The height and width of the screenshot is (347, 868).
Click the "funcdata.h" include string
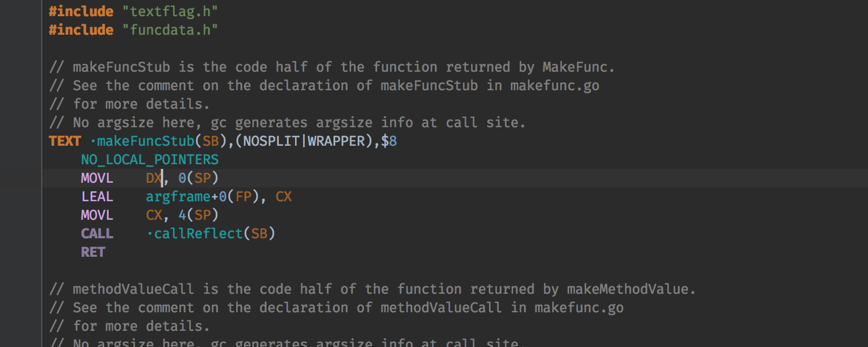pos(170,29)
